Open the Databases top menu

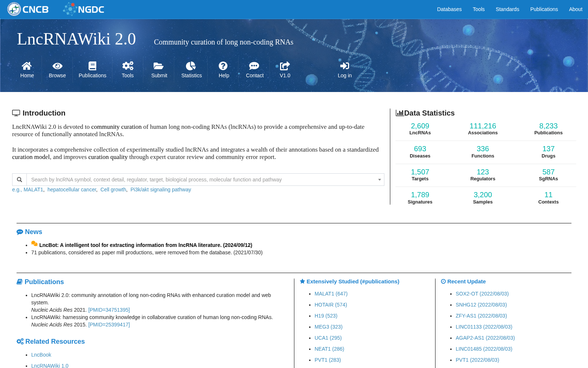coord(449,9)
